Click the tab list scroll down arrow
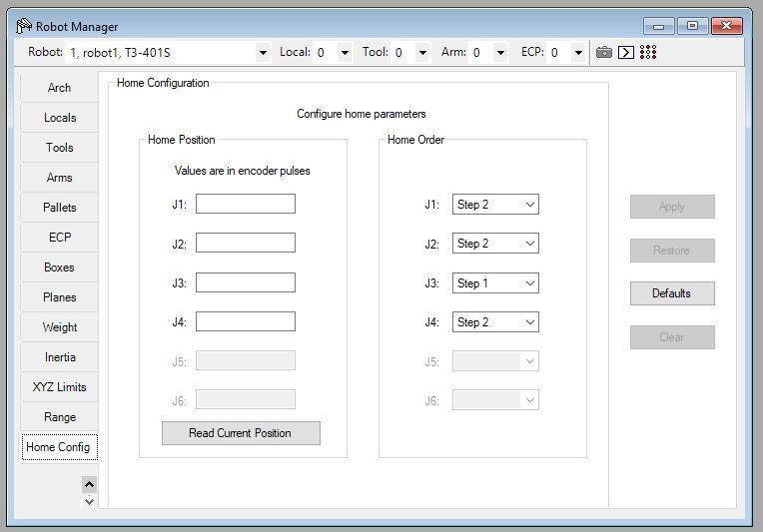This screenshot has width=763, height=532. pyautogui.click(x=89, y=501)
